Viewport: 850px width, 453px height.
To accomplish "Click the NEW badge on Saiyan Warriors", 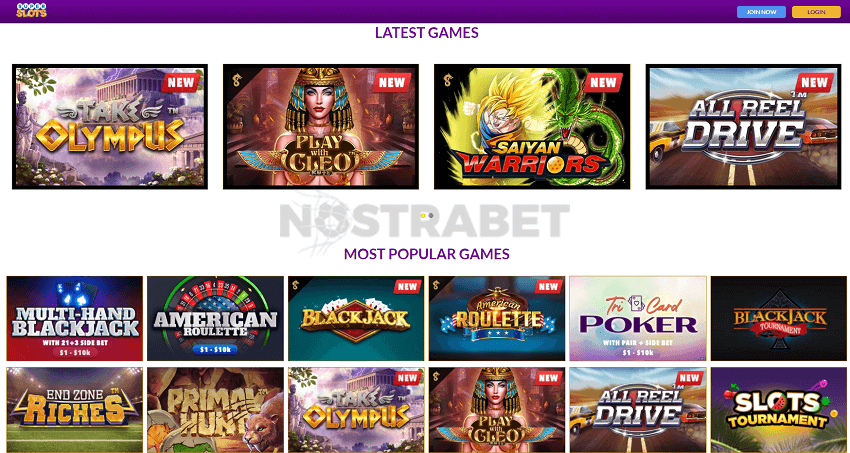I will click(603, 82).
